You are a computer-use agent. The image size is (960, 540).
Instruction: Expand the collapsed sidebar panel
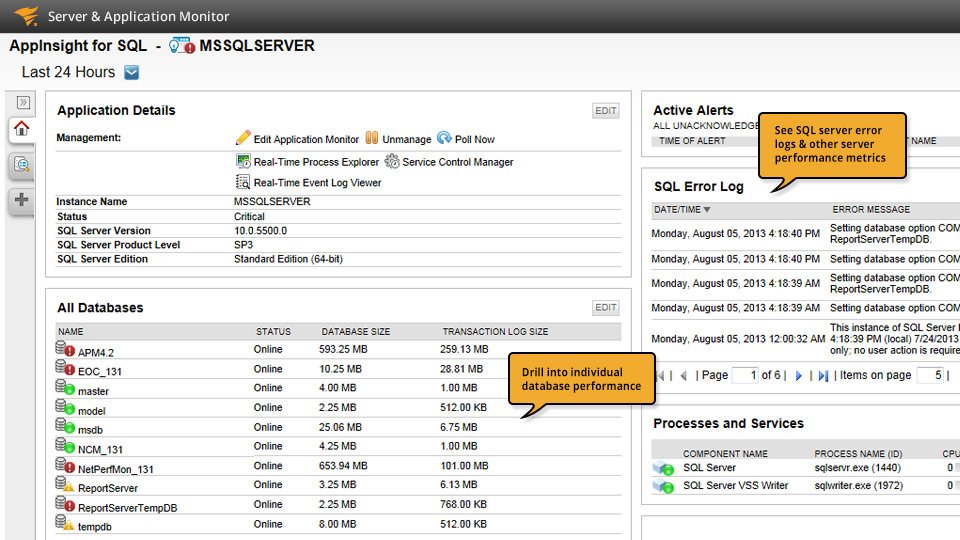point(23,102)
